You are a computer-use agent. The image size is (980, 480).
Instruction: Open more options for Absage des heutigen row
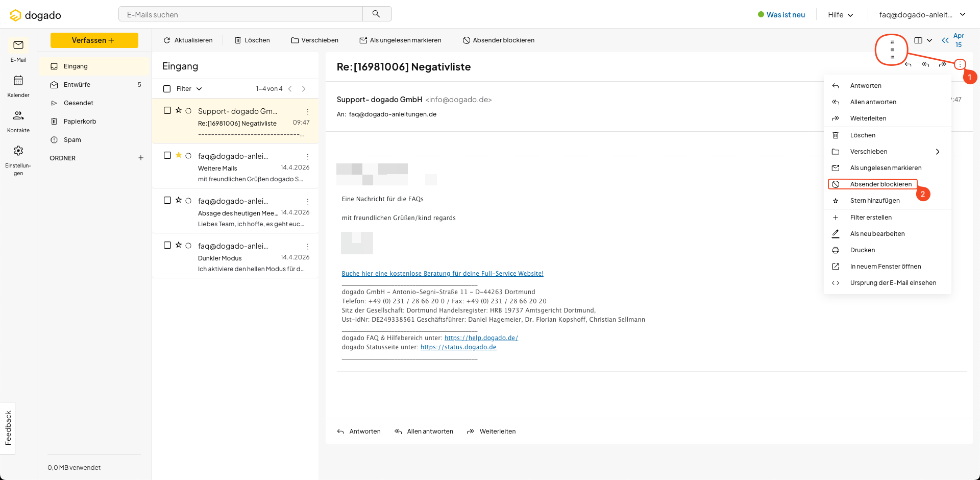tap(308, 201)
